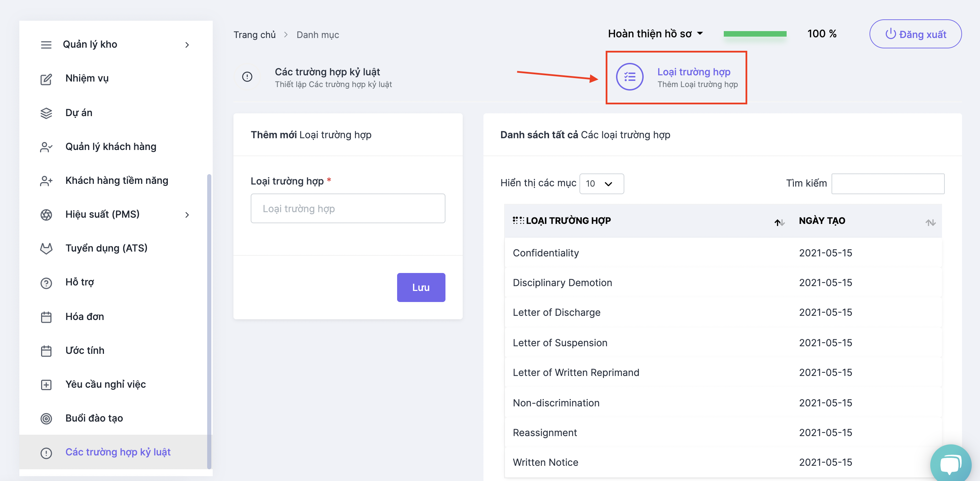Select the Confidentiality row
This screenshot has width=980, height=481.
[723, 253]
